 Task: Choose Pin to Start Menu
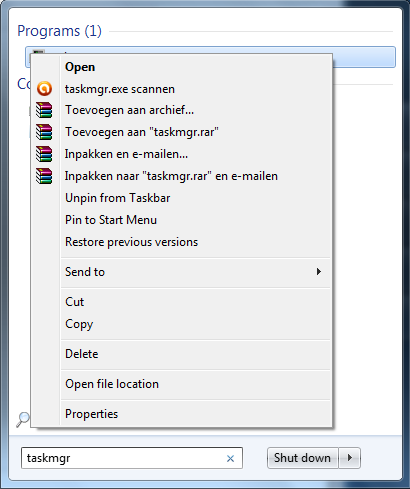click(111, 220)
